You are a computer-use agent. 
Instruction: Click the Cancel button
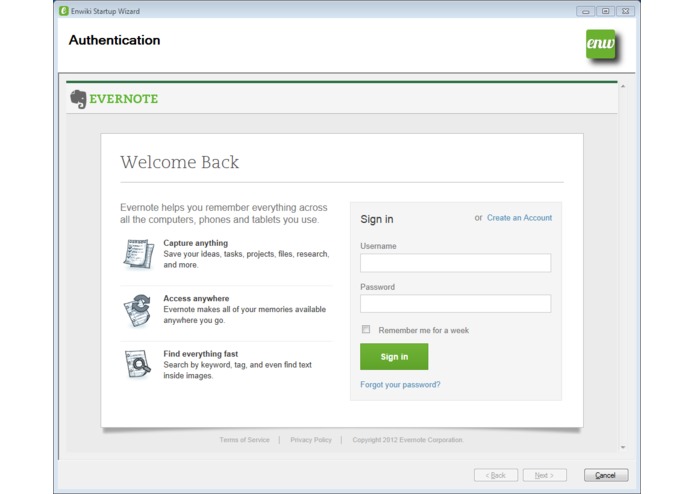coord(606,475)
